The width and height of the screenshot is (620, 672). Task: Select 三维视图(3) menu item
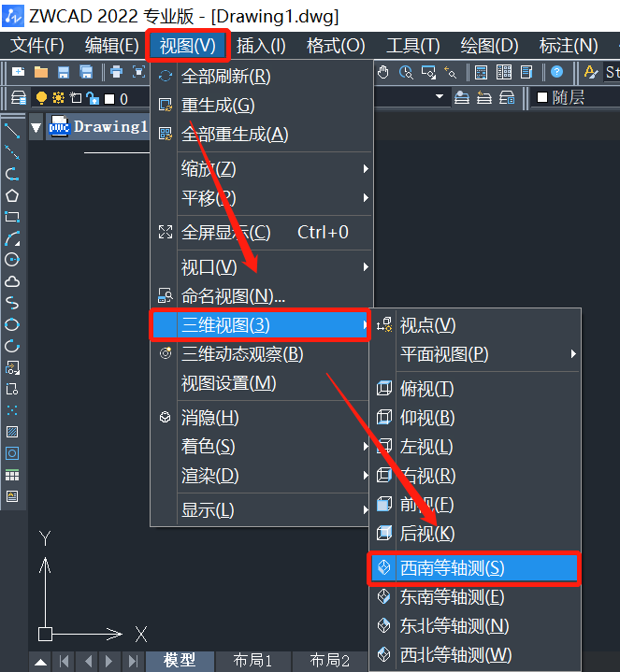point(260,325)
